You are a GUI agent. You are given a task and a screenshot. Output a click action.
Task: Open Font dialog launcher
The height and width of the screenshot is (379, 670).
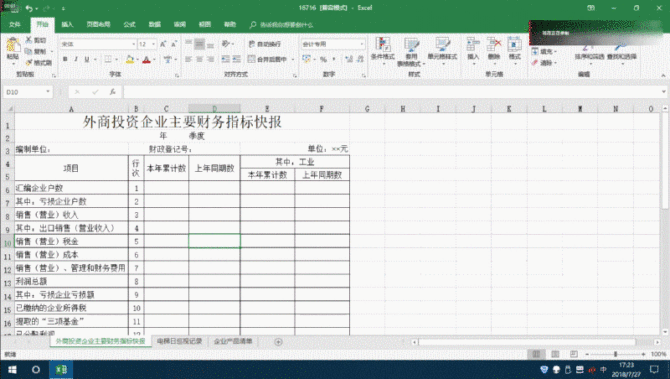pos(177,75)
